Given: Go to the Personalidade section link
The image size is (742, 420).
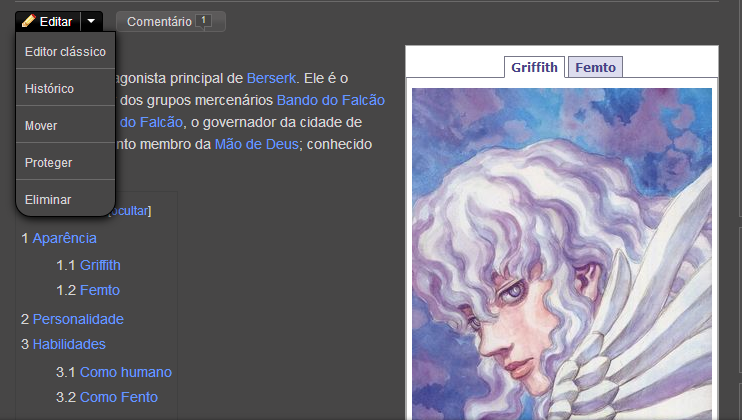Looking at the screenshot, I should pyautogui.click(x=78, y=319).
